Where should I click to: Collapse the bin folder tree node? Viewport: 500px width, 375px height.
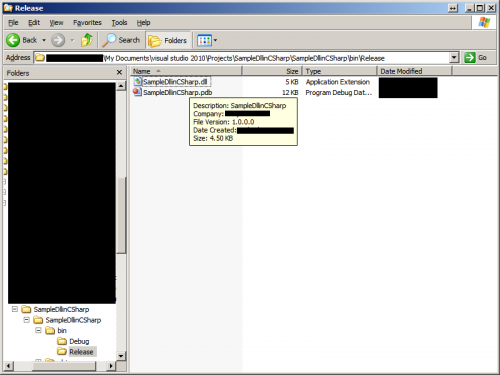(38, 330)
